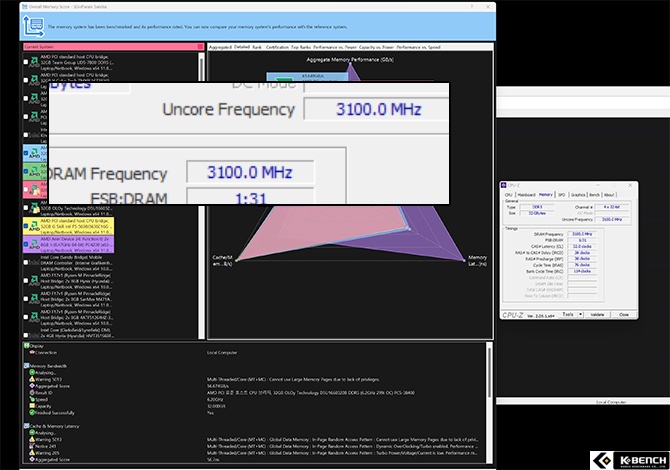Untick checkbox on blue-highlighted AMD row
670x470 pixels.
click(26, 153)
